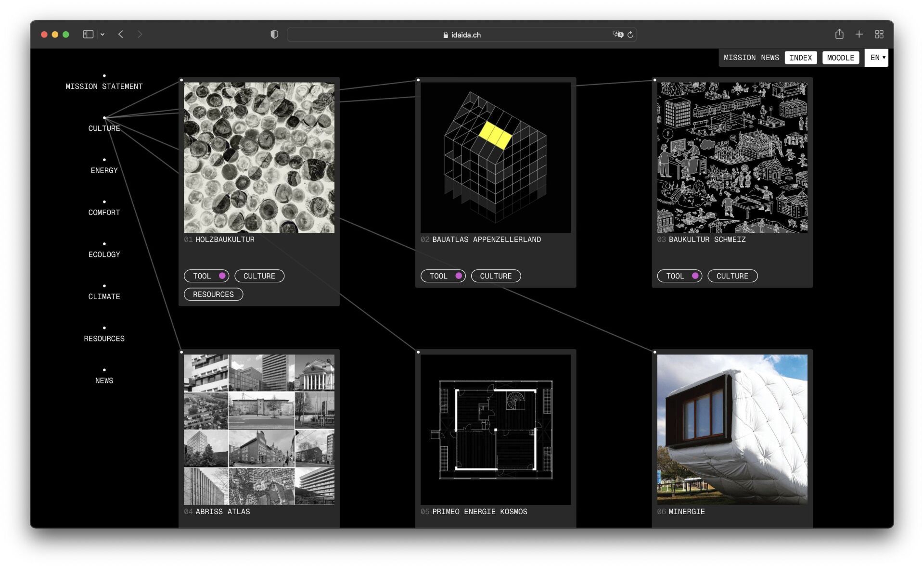Image resolution: width=924 pixels, height=568 pixels.
Task: Open the Share icon menu
Action: click(x=839, y=34)
